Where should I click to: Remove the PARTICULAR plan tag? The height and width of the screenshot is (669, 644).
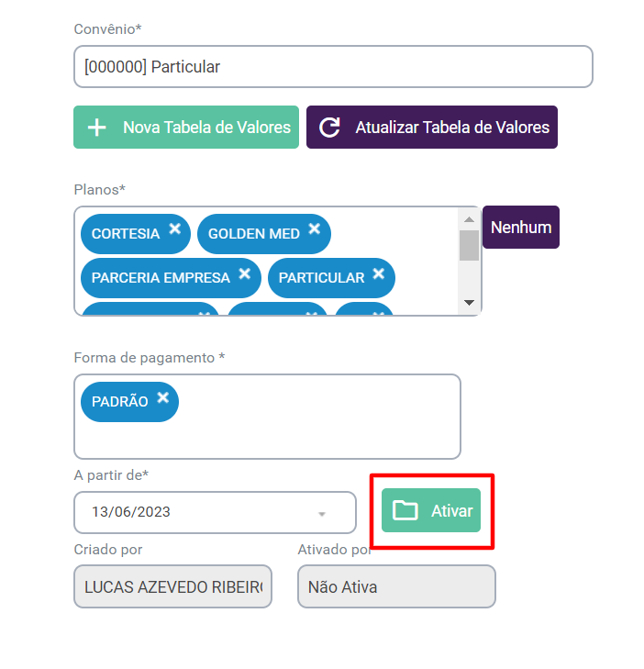(x=379, y=273)
